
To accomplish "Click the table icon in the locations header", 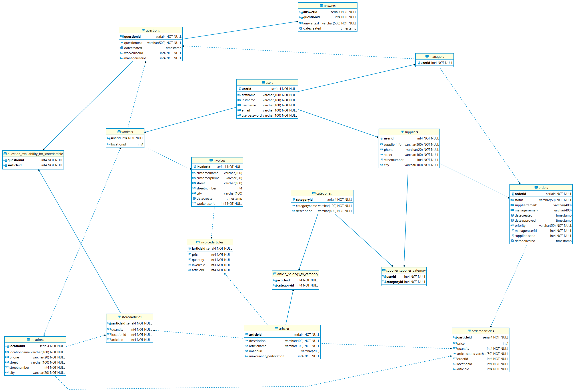I will 28,340.
